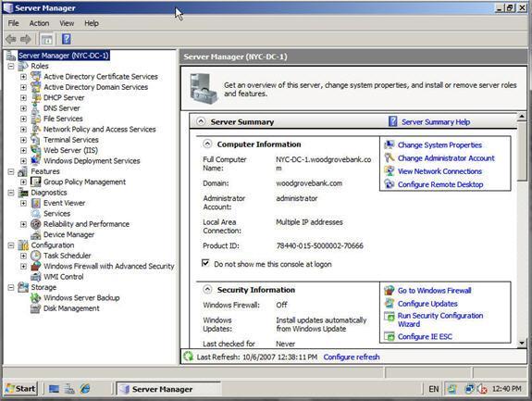Click the Windows Server Backup icon
The image size is (532, 401).
coord(36,297)
